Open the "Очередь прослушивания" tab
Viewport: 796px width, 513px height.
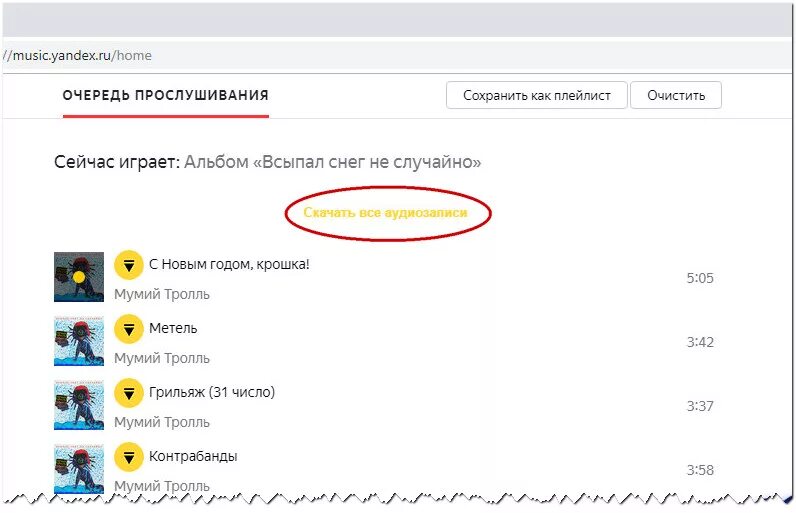(165, 95)
